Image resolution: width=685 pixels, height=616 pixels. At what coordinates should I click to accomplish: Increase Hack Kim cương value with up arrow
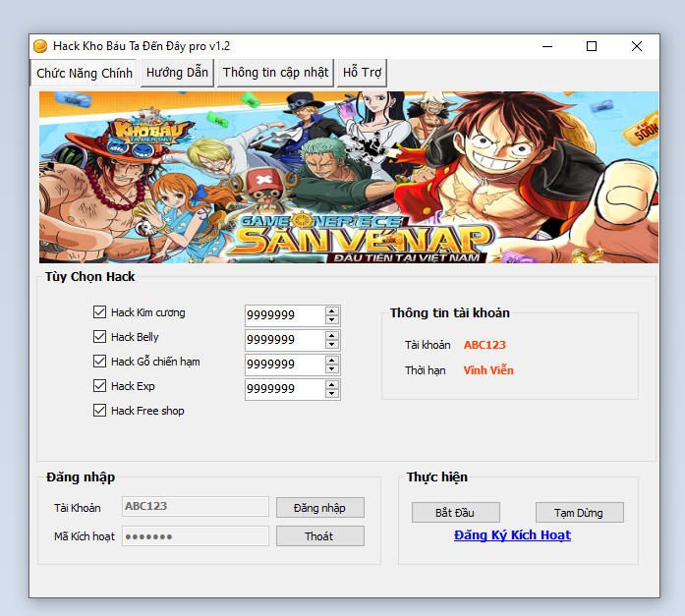pyautogui.click(x=332, y=310)
